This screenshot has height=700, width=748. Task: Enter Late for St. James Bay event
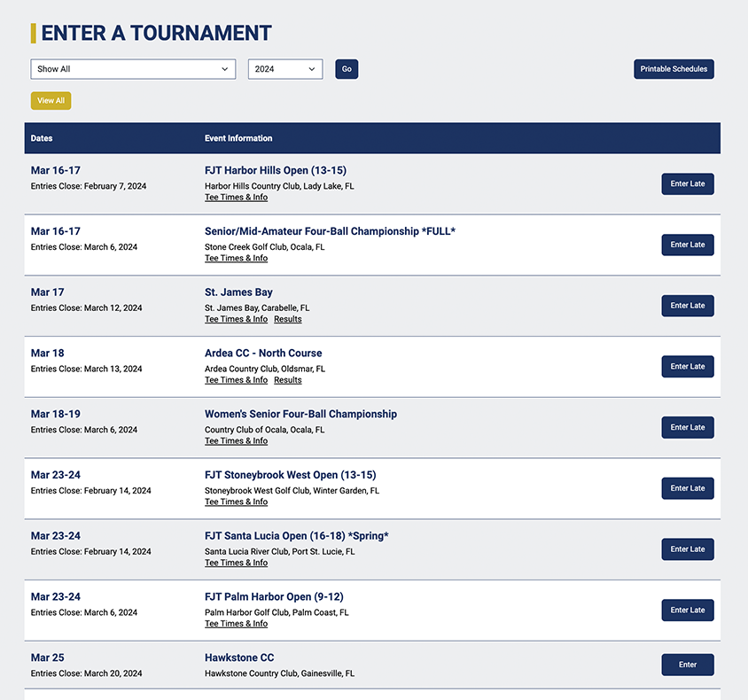click(687, 306)
